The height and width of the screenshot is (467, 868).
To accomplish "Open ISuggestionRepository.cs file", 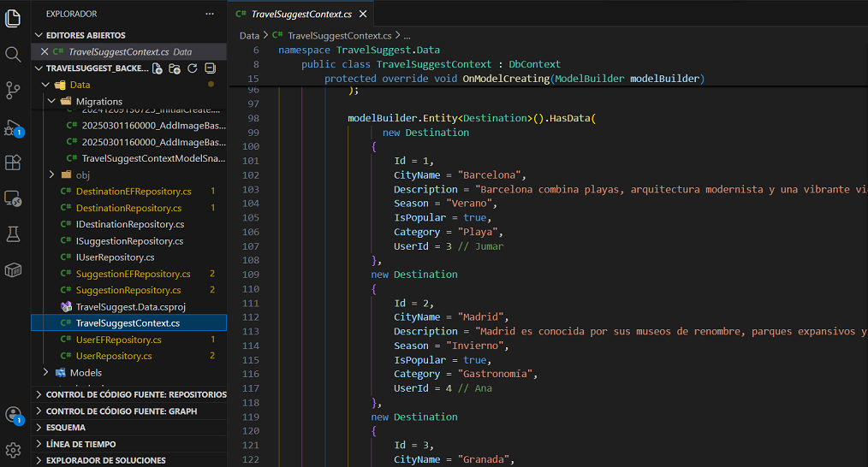I will [129, 240].
